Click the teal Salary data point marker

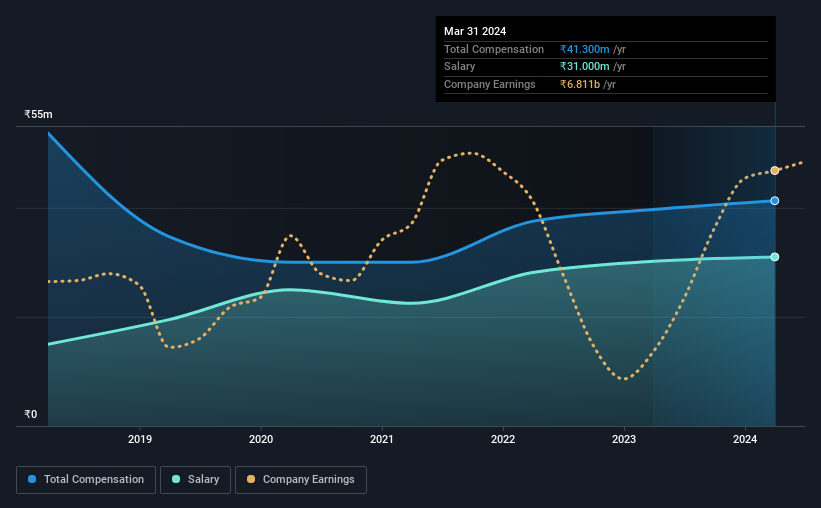coord(774,257)
